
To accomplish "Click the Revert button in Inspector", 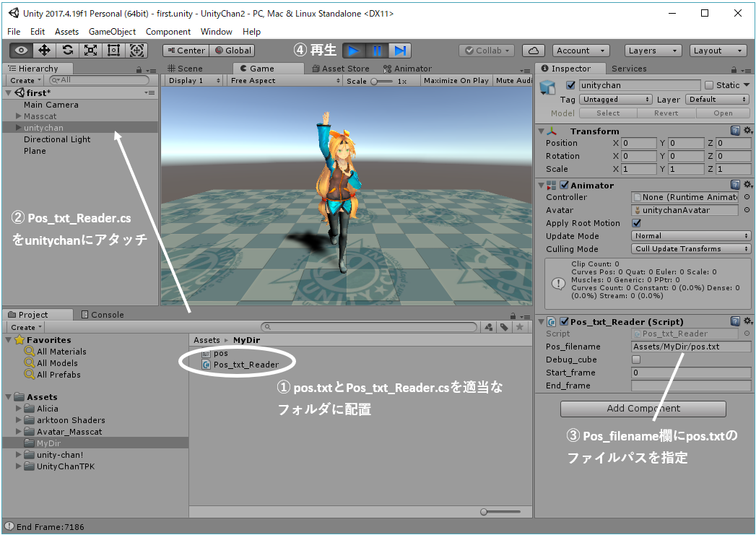I will 665,113.
